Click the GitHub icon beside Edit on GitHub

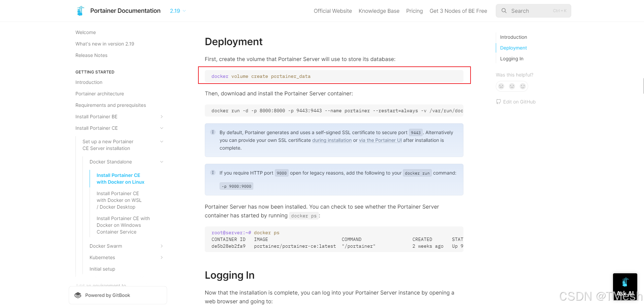tap(498, 102)
